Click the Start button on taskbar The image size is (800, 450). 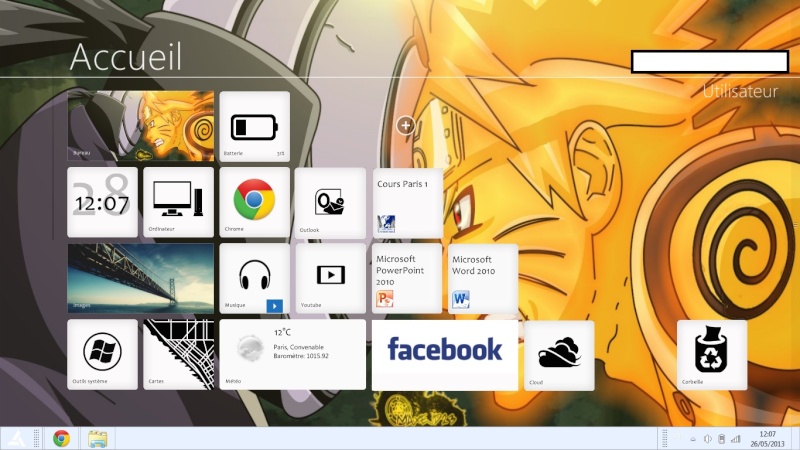coord(16,438)
